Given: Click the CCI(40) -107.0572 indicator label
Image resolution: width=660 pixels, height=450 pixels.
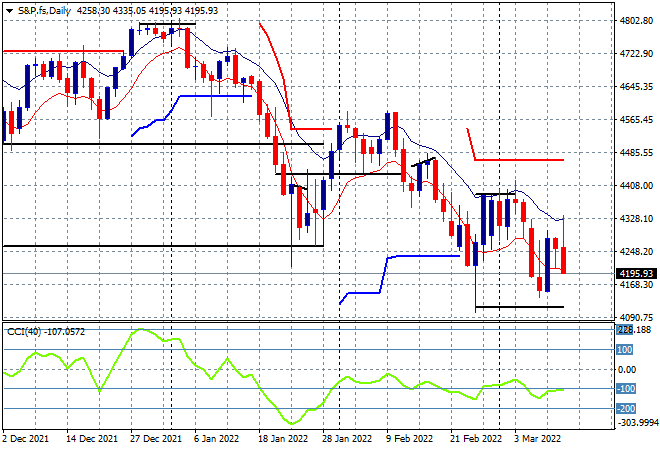Looking at the screenshot, I should [x=46, y=332].
